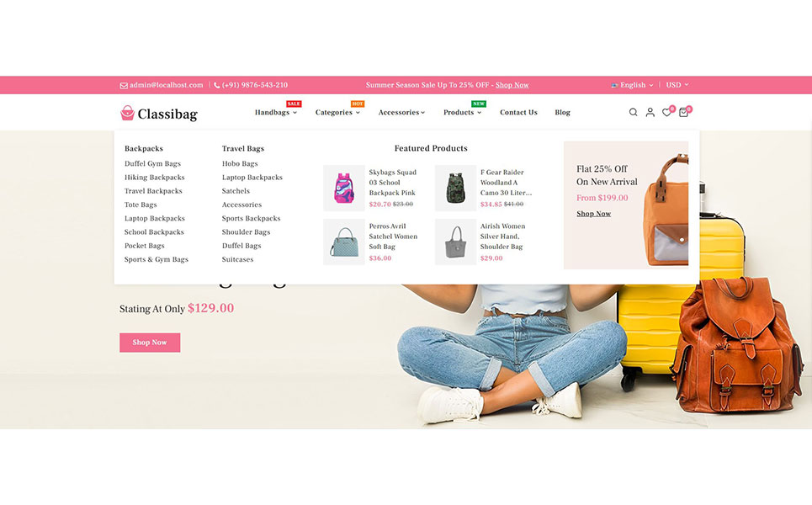The image size is (812, 505).
Task: Click the envelope email icon
Action: [124, 86]
